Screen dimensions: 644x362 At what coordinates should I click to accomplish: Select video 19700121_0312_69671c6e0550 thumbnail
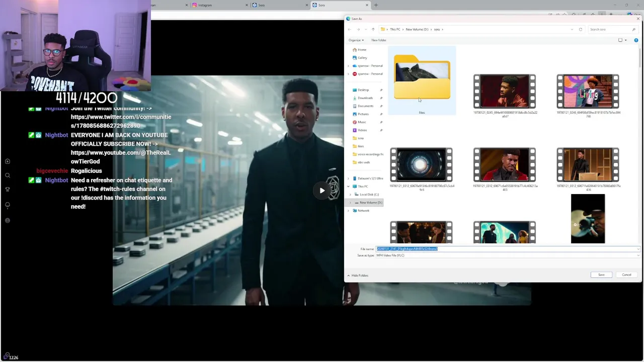[505, 164]
